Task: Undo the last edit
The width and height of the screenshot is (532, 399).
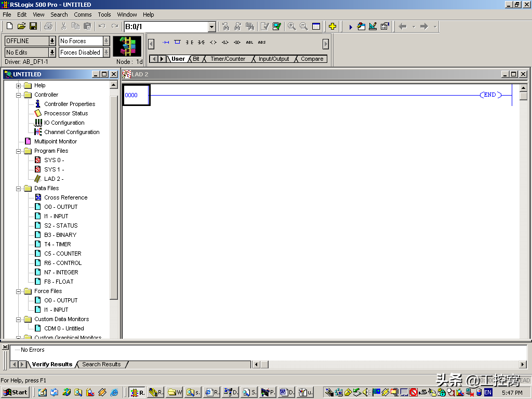Action: coord(102,26)
